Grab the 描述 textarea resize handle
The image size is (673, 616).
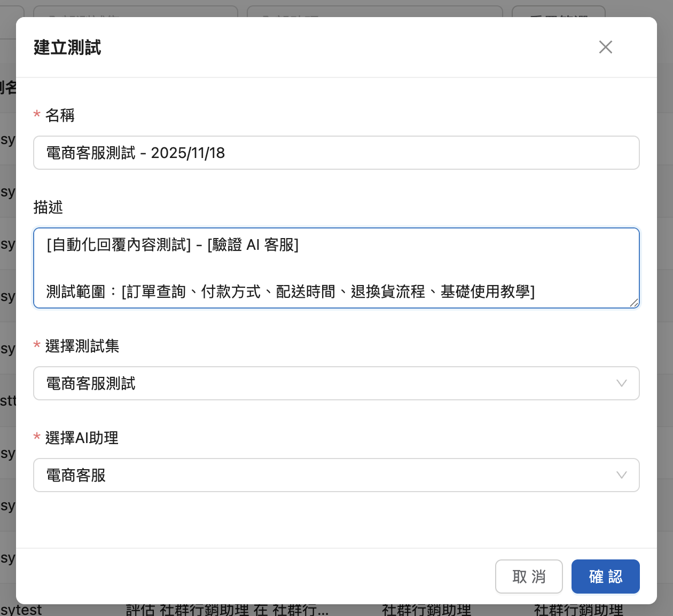pos(634,303)
